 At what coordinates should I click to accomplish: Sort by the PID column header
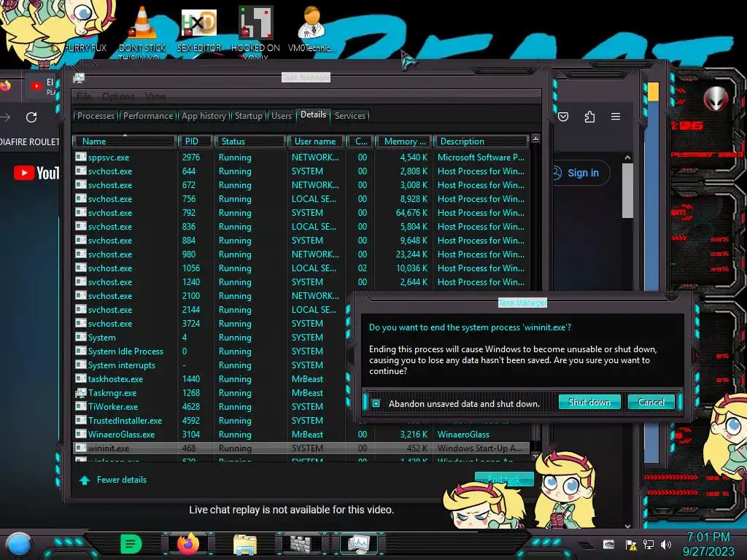tap(195, 141)
